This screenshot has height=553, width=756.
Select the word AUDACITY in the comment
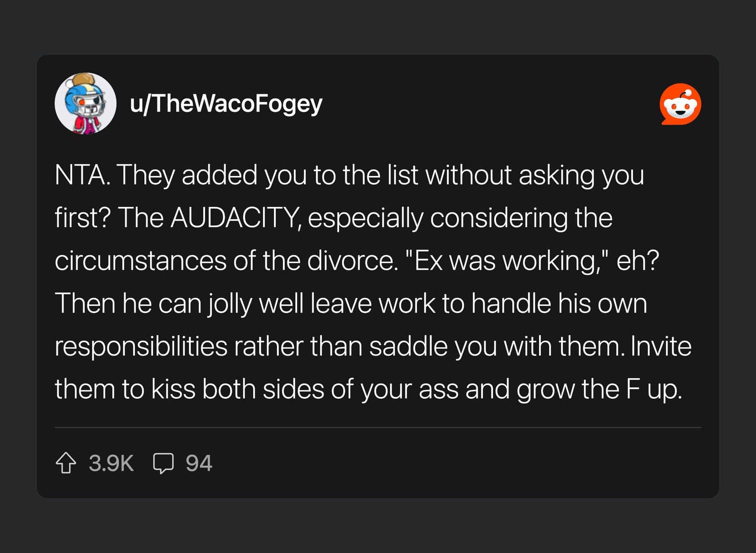[234, 218]
